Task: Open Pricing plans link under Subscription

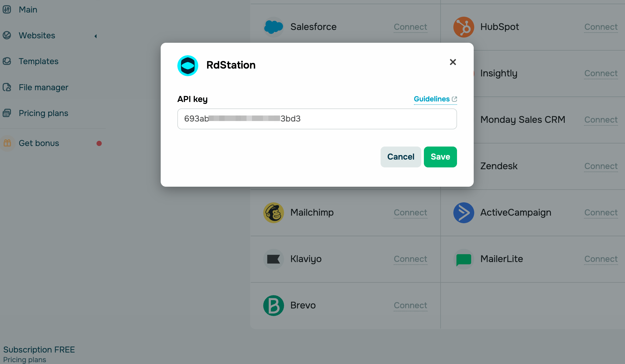Action: click(25, 360)
